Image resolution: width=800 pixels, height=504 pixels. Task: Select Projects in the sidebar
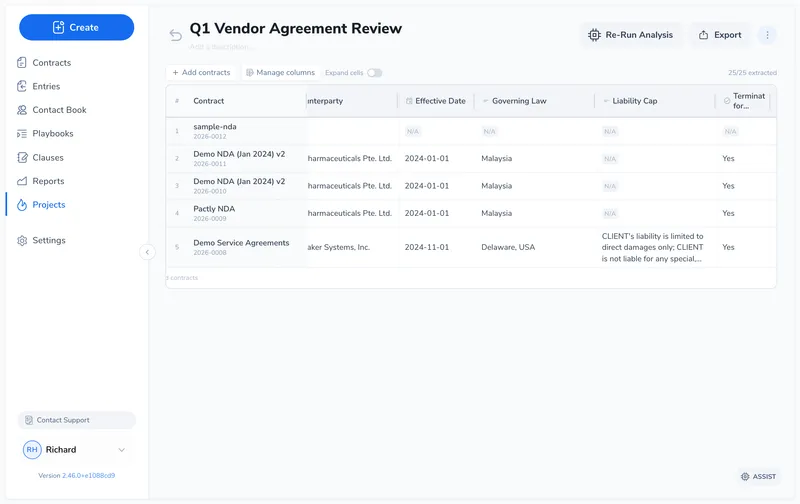[48, 205]
